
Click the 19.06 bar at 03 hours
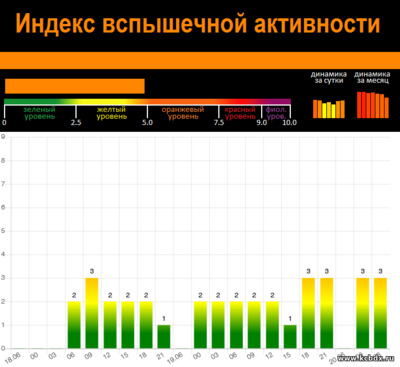pos(218,325)
